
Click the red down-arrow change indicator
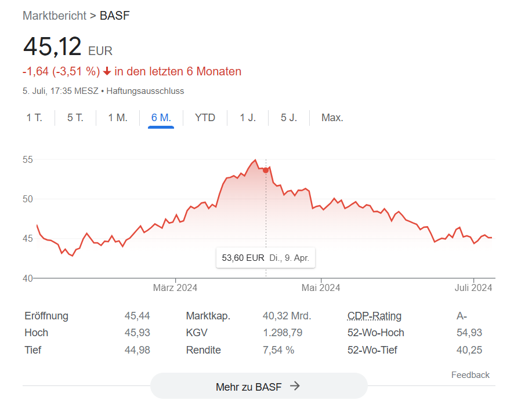(107, 71)
